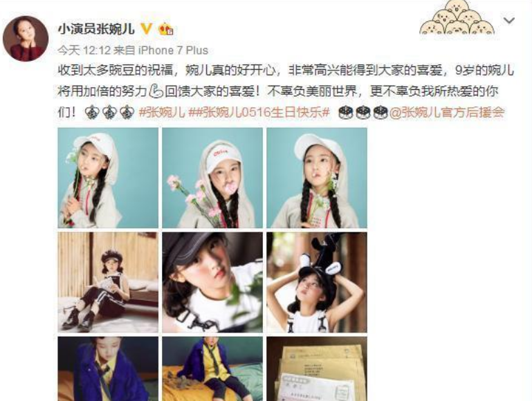Open photo of blue fuzzy coat close-up

[108, 369]
